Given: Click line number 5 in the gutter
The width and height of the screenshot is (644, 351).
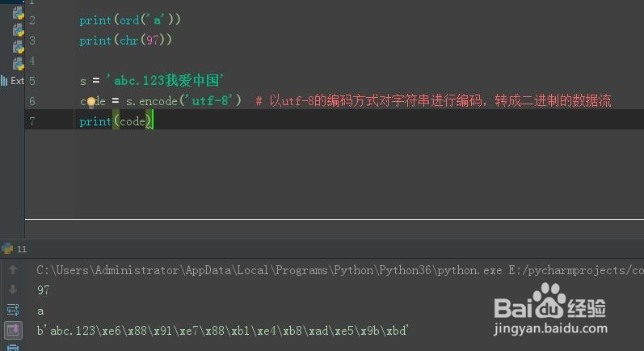Looking at the screenshot, I should point(32,81).
